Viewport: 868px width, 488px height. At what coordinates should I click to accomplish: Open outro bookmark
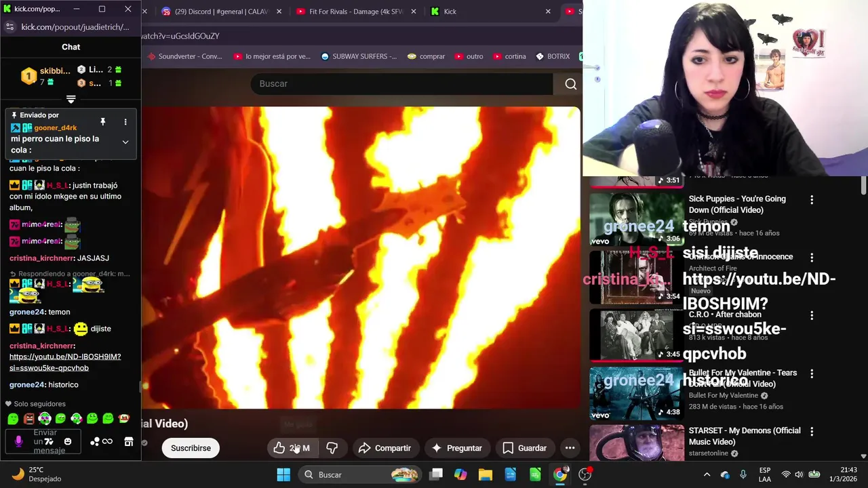tap(469, 56)
